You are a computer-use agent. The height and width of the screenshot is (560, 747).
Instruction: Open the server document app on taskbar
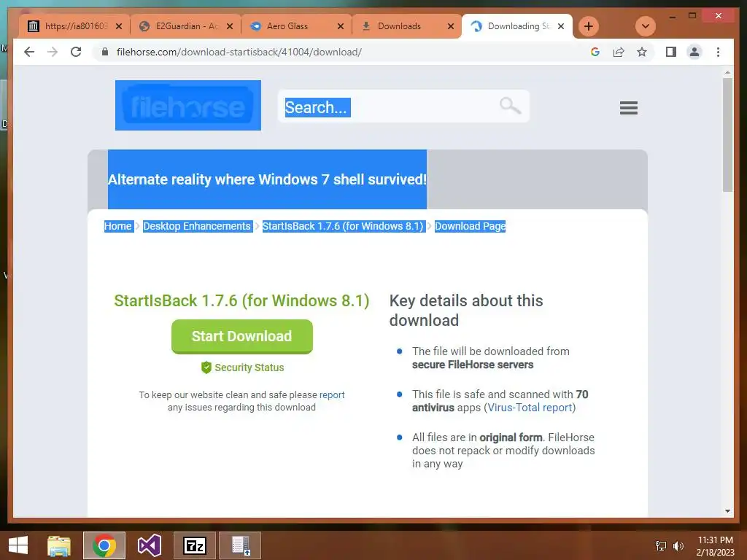click(x=240, y=545)
